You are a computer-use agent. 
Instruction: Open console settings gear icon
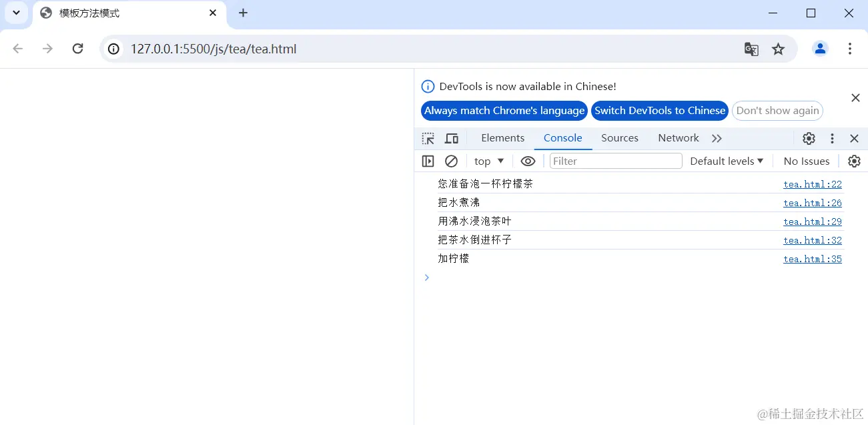pos(854,161)
